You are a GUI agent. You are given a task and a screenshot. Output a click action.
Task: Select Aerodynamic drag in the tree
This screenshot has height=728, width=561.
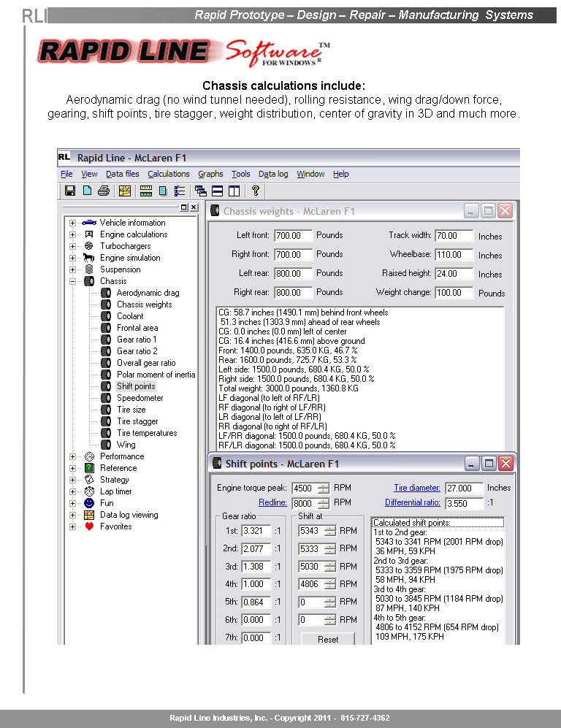tap(148, 293)
